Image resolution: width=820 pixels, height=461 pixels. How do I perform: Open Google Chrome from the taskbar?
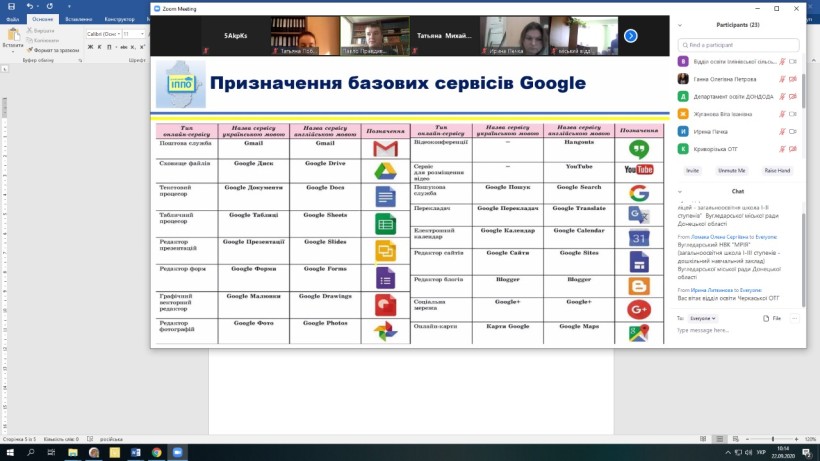(156, 453)
